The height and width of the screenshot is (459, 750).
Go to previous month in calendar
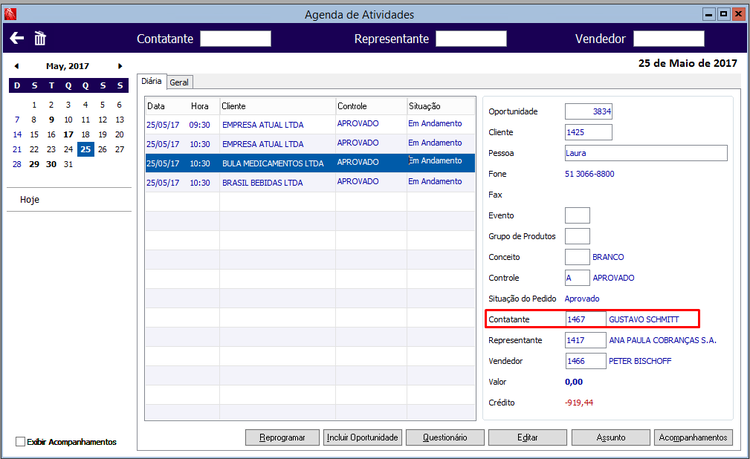coord(17,66)
